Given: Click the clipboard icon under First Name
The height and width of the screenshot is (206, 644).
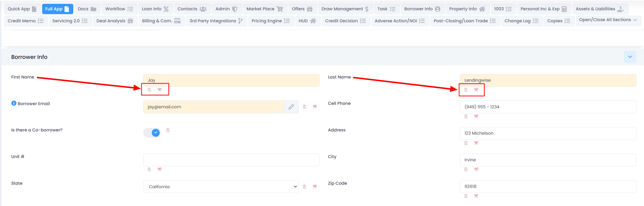Looking at the screenshot, I should click(149, 90).
